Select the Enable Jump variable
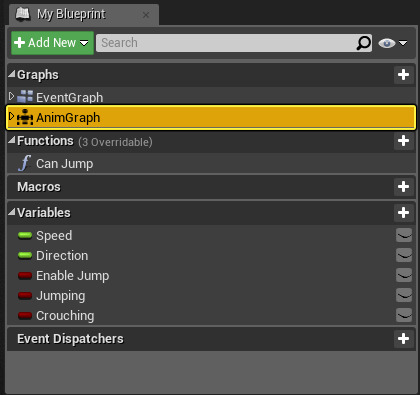The image size is (420, 395). coord(211,275)
